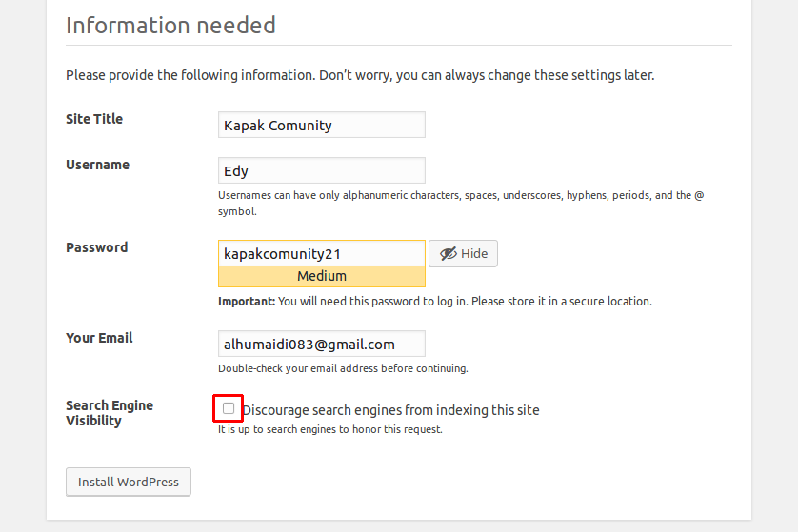Viewport: 798px width, 532px height.
Task: Click the 'Information needed' heading
Action: [x=170, y=25]
